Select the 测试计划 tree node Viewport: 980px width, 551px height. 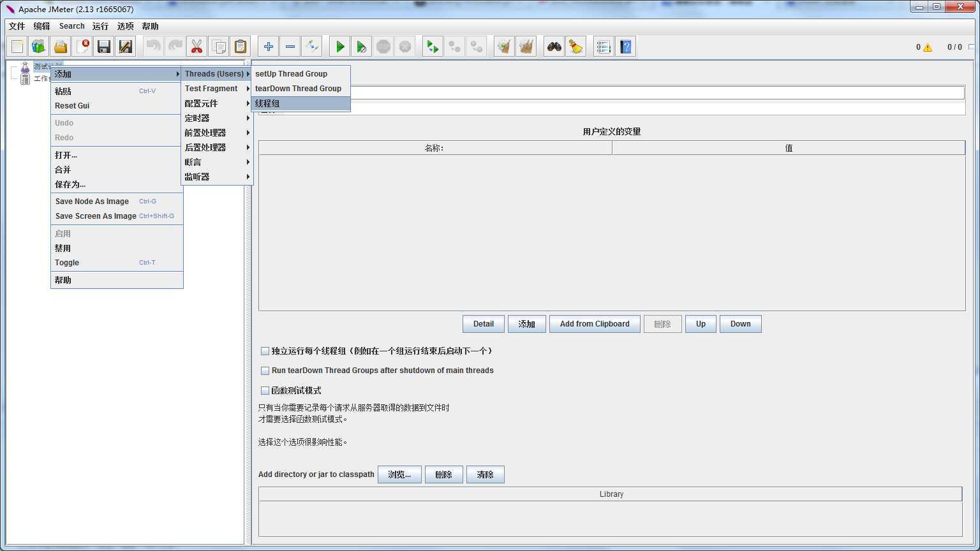pyautogui.click(x=48, y=66)
